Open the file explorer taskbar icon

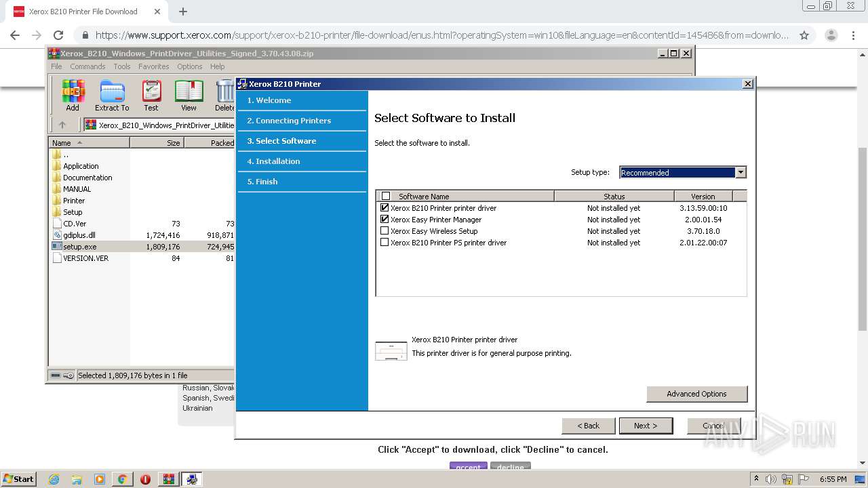point(77,479)
